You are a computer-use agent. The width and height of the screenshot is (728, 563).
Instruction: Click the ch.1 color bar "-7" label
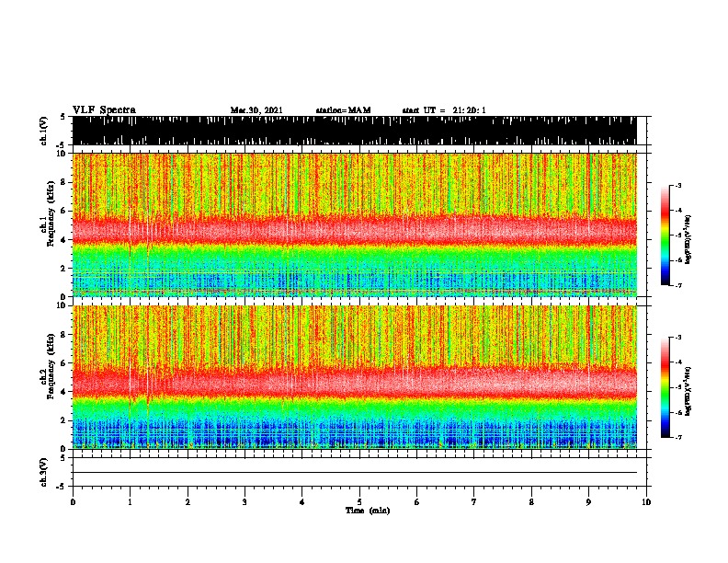[x=678, y=285]
